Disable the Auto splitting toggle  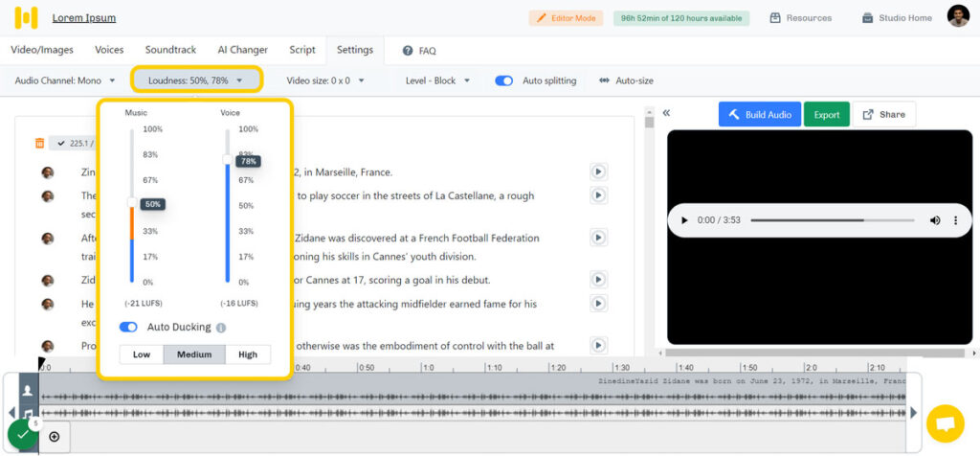(503, 80)
